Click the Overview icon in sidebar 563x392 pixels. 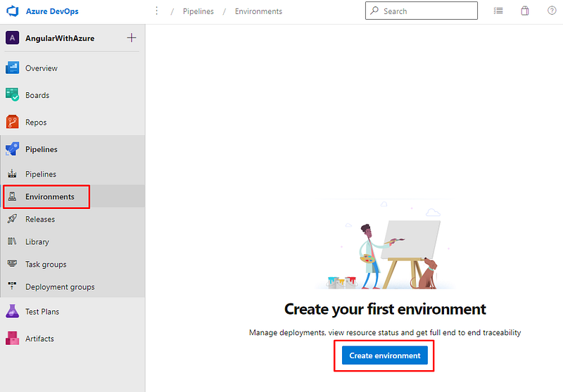click(x=12, y=68)
